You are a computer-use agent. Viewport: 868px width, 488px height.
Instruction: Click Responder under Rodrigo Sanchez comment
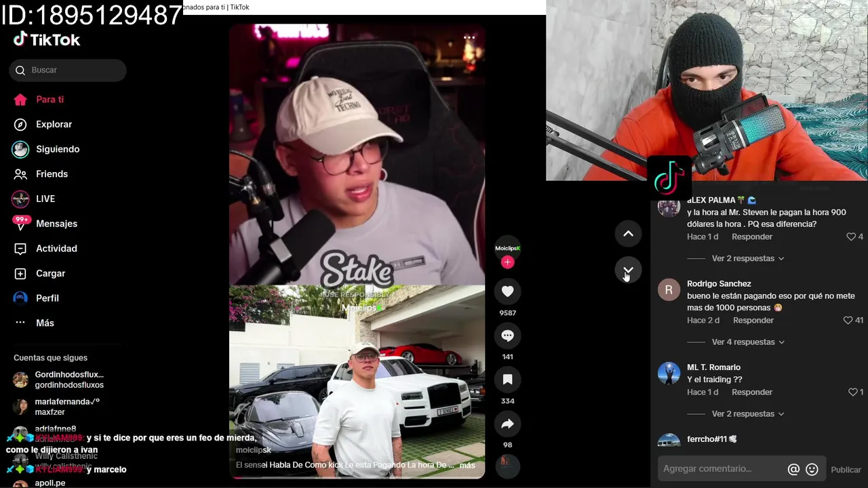[753, 320]
